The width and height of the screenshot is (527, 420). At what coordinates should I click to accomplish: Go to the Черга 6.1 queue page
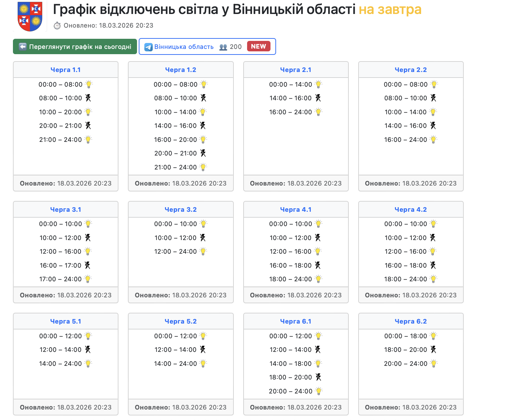(296, 321)
